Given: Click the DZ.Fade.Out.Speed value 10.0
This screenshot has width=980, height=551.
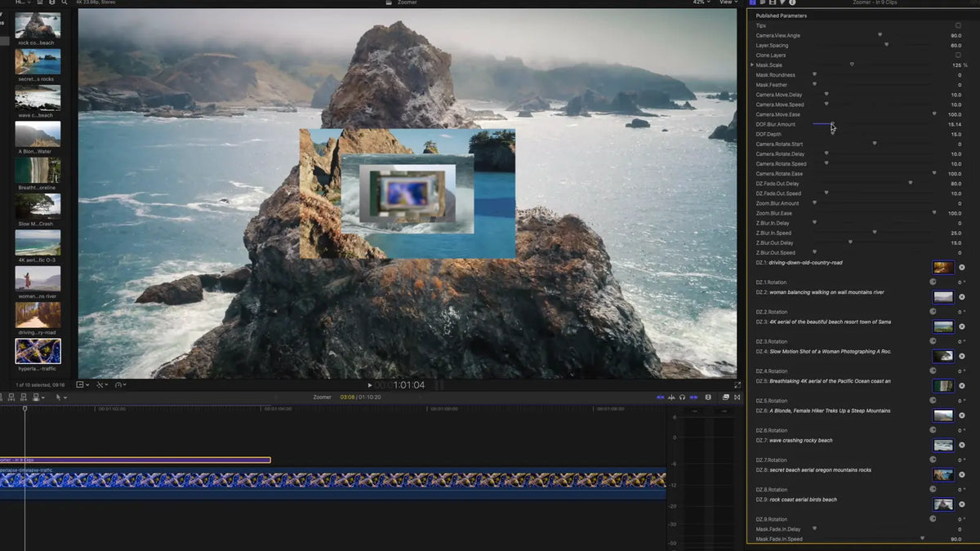Looking at the screenshot, I should pyautogui.click(x=955, y=193).
